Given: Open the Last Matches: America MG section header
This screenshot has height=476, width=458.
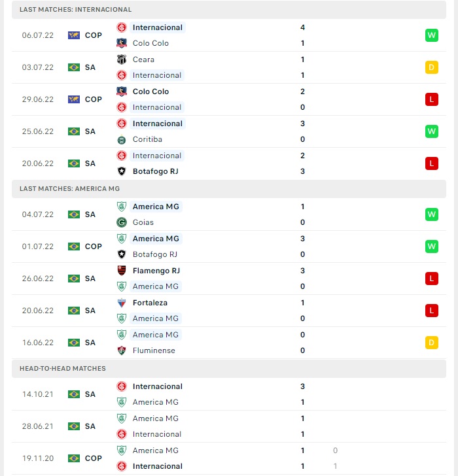Looking at the screenshot, I should [x=229, y=189].
